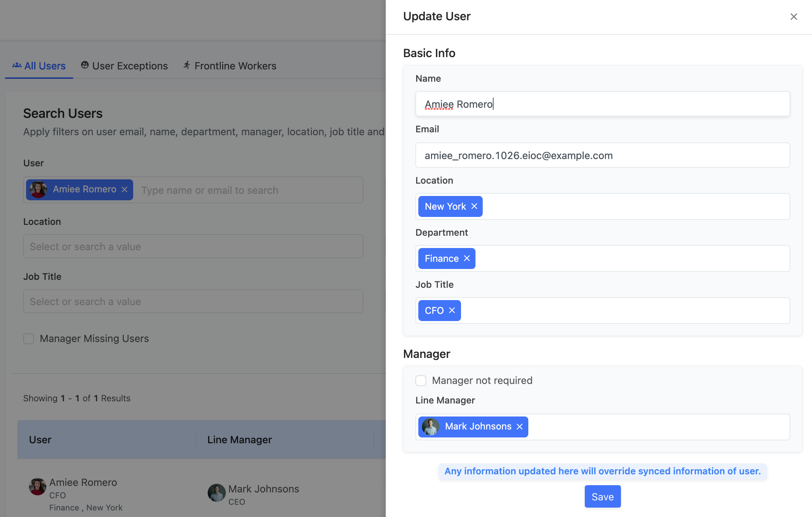
Task: Remove Mark Johnsons as line manager
Action: tap(520, 427)
